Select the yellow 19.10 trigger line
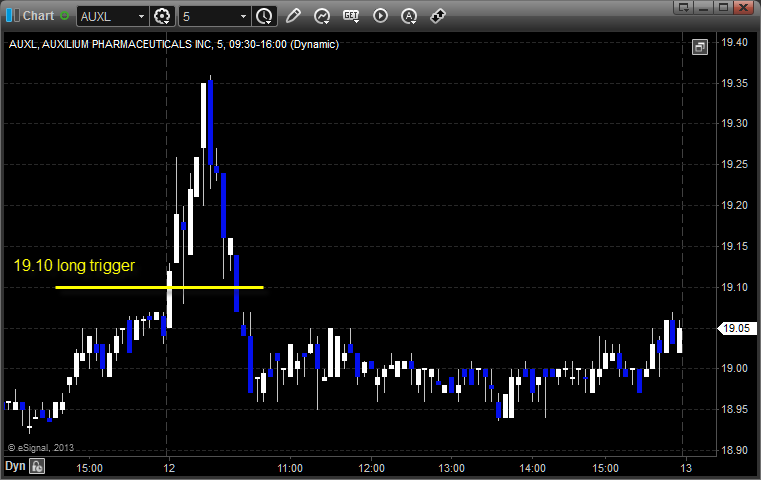The width and height of the screenshot is (761, 480). [159, 287]
